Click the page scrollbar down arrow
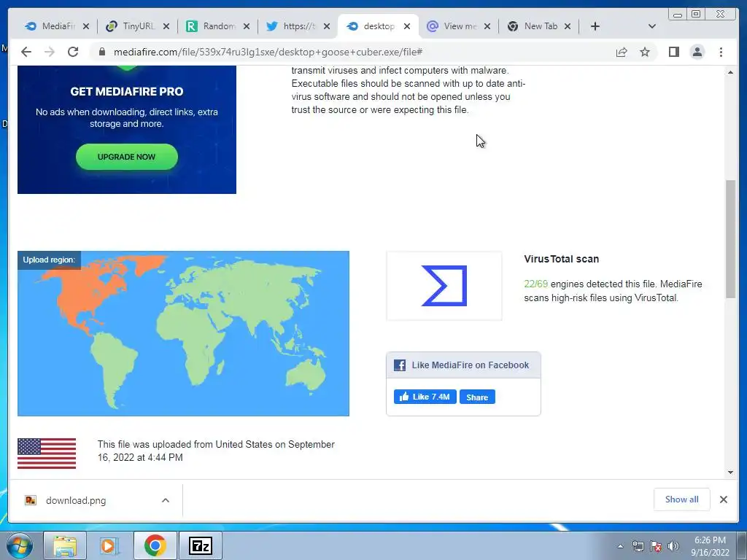This screenshot has width=747, height=560. (730, 472)
